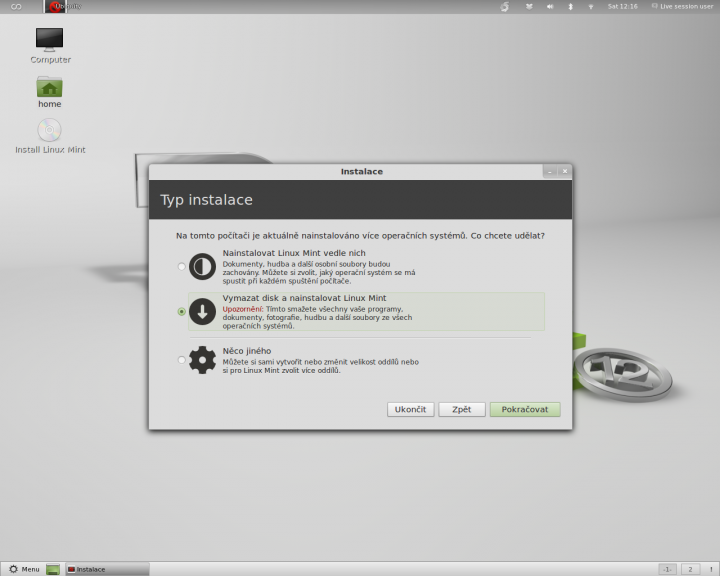Image resolution: width=720 pixels, height=576 pixels.
Task: Open the clock showing Sat 12:16
Action: [x=622, y=6]
